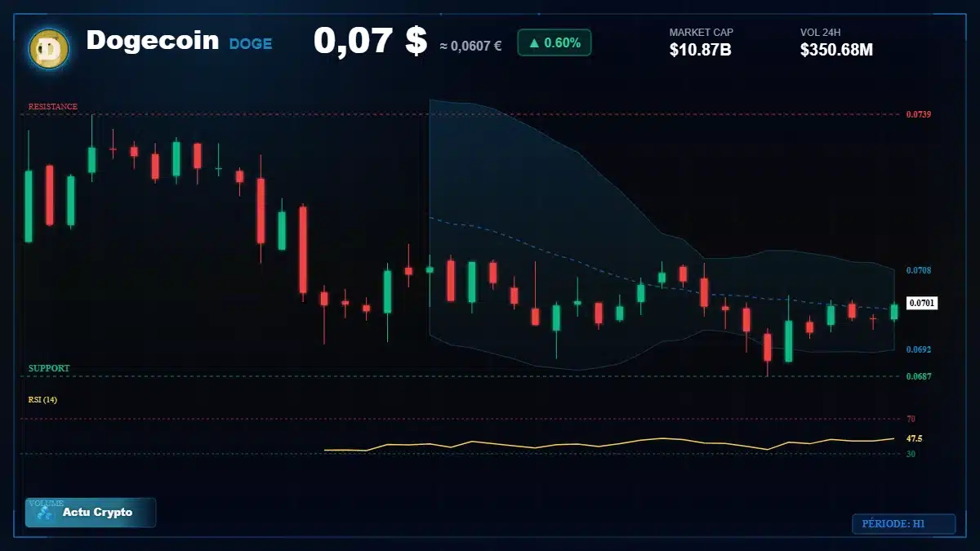Click the 0.0739 resistance price label
This screenshot has height=551, width=980.
919,114
